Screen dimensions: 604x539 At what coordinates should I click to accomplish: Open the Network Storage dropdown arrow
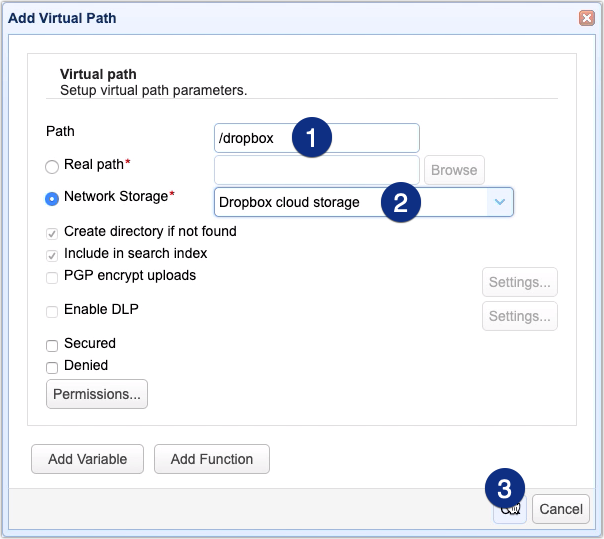tap(500, 202)
